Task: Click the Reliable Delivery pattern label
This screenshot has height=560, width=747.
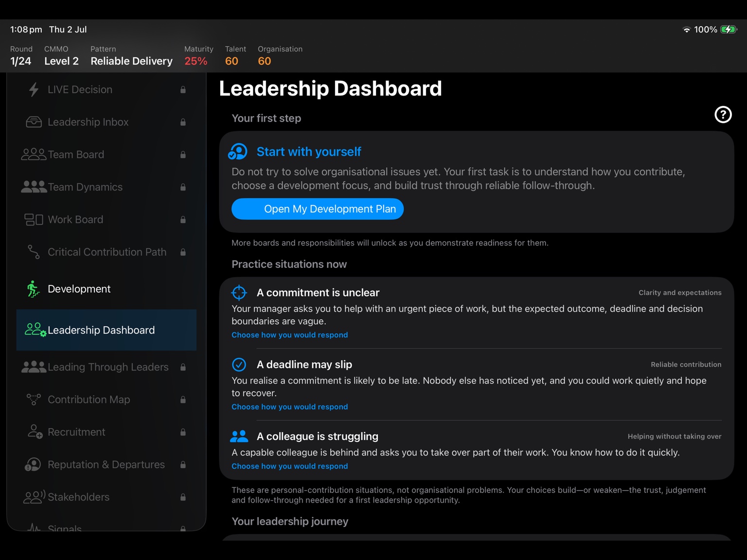Action: click(x=131, y=61)
